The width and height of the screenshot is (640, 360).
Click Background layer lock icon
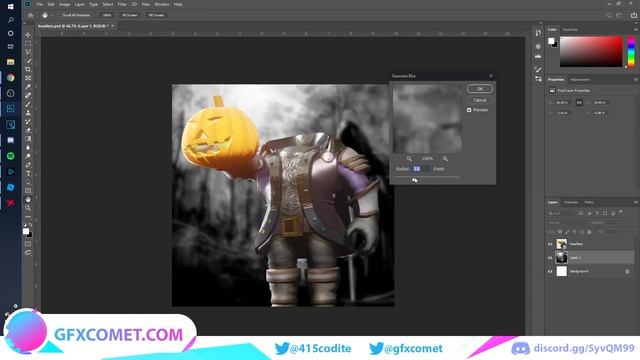(x=627, y=271)
